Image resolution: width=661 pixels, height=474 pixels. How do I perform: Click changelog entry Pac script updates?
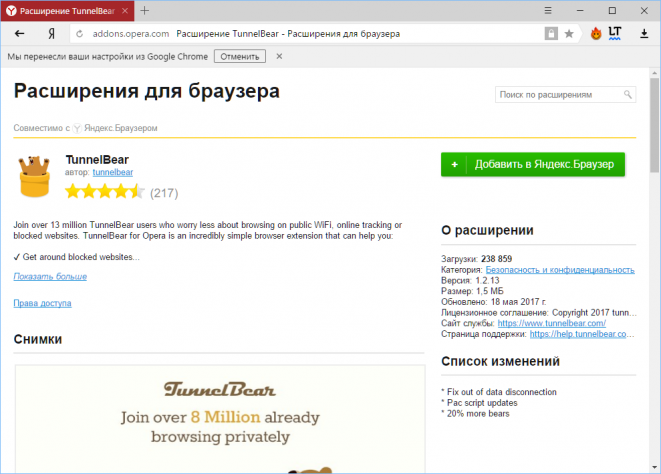pyautogui.click(x=482, y=403)
